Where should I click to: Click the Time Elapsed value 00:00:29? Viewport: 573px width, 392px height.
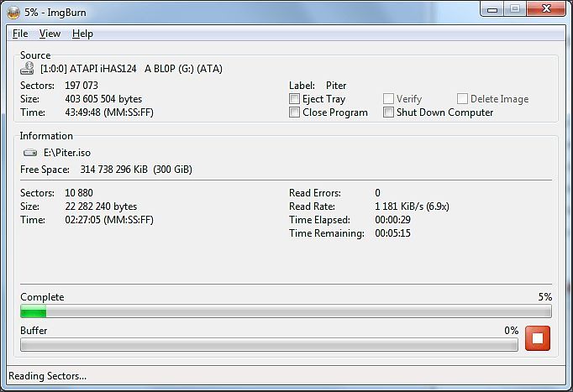(393, 220)
